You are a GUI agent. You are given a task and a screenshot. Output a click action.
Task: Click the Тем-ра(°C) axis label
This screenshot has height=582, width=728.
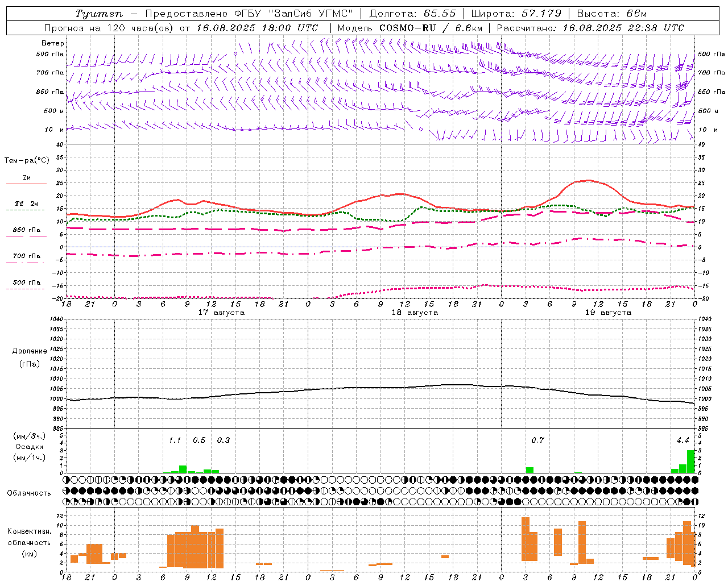[27, 161]
